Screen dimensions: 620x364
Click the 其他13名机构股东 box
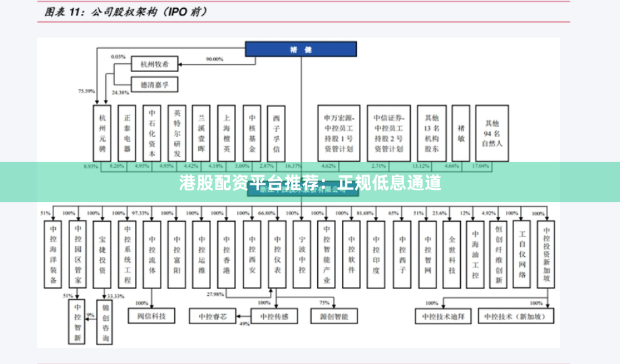point(432,133)
